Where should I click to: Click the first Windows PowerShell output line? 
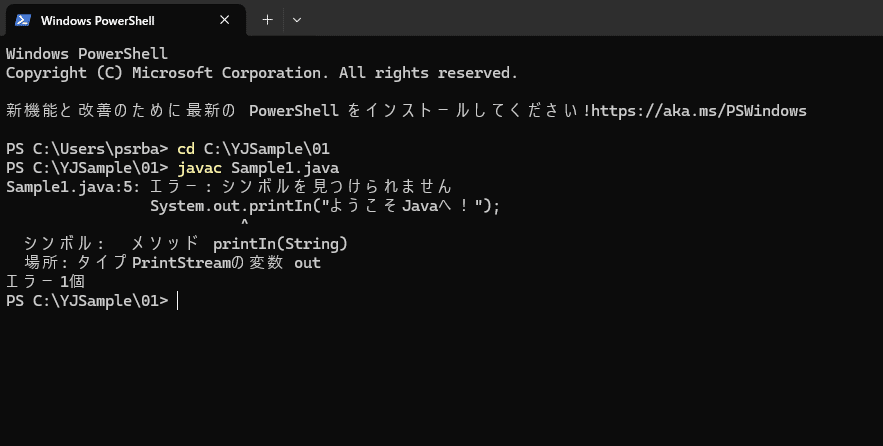pyautogui.click(x=87, y=54)
